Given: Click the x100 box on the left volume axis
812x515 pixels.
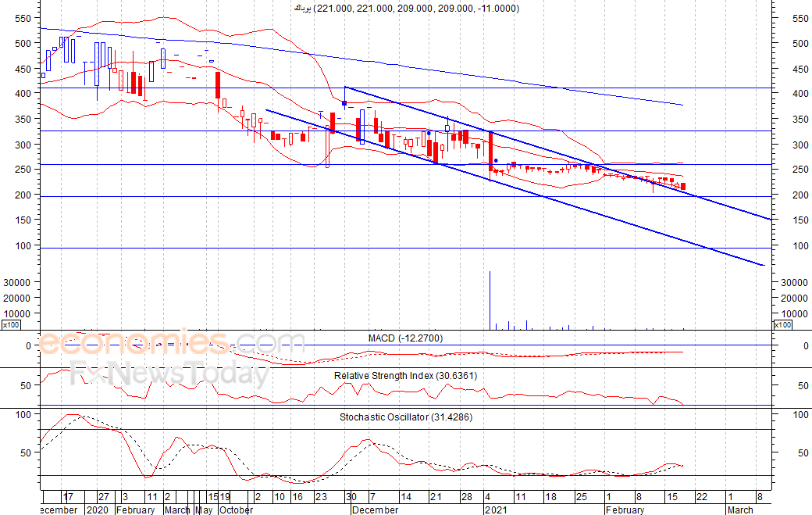Looking at the screenshot, I should pos(11,325).
